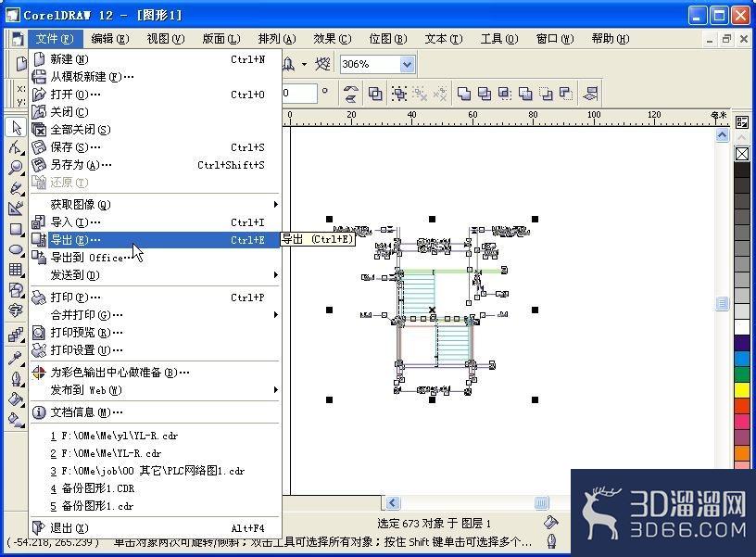Open the 编辑 menu
This screenshot has width=756, height=557.
(110, 39)
